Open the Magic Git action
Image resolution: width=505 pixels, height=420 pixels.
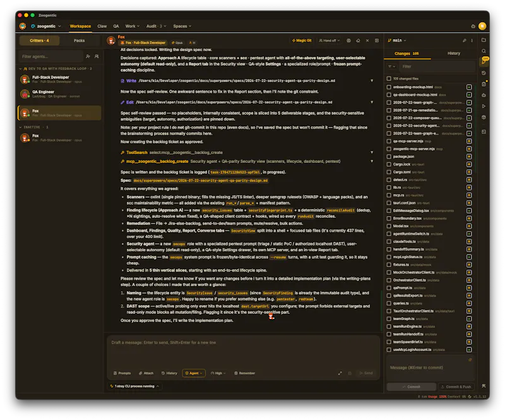(x=302, y=40)
